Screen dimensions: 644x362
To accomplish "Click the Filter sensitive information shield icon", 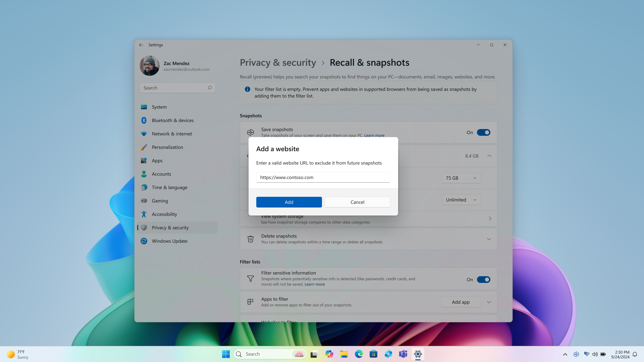I will pyautogui.click(x=250, y=279).
